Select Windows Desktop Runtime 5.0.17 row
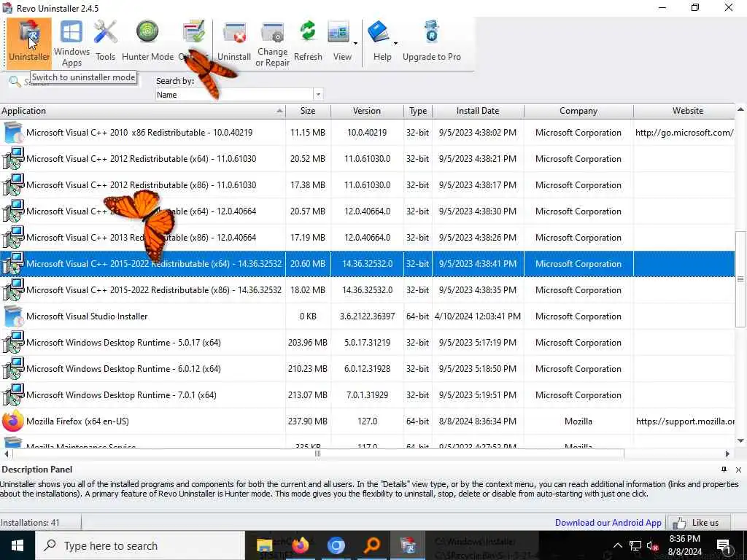747x560 pixels. coord(368,343)
